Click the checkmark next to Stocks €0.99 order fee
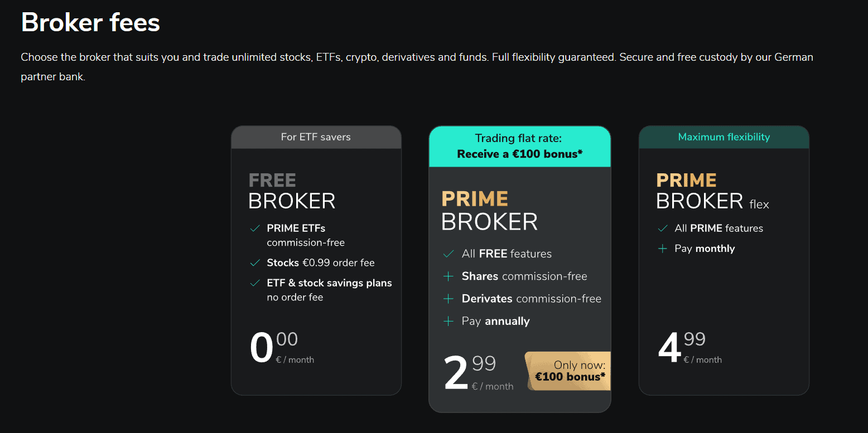868x433 pixels. (255, 262)
